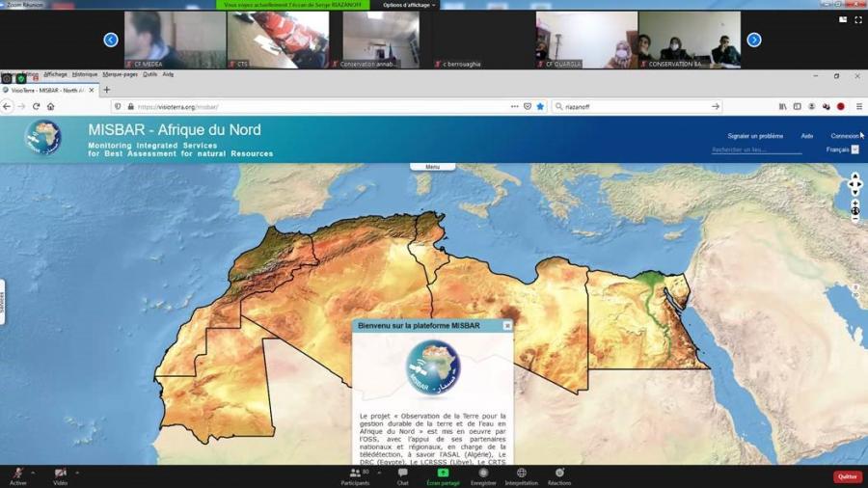Open the Firefox hamburger menu
The image size is (868, 488).
coord(859,106)
